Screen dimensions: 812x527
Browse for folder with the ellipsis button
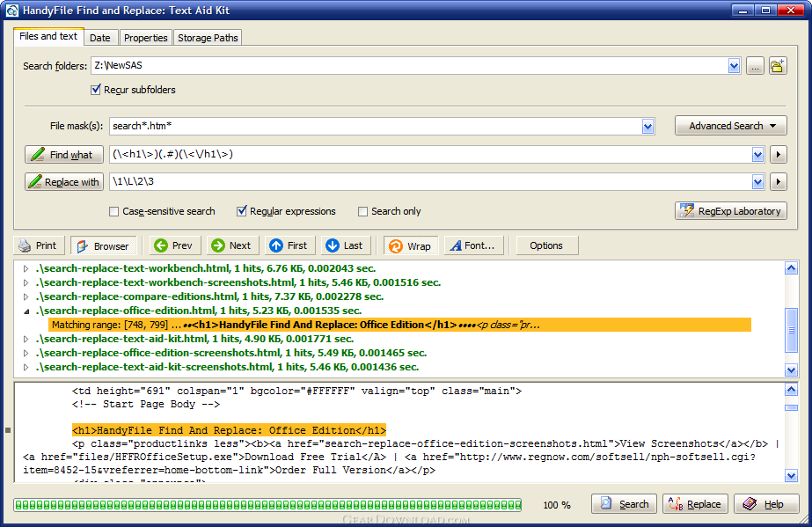pyautogui.click(x=755, y=66)
